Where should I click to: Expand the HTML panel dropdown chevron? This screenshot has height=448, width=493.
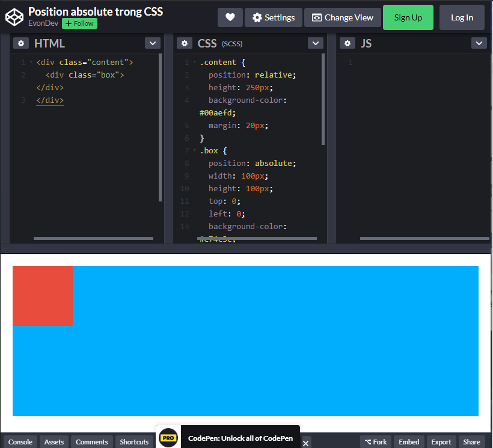pos(153,43)
